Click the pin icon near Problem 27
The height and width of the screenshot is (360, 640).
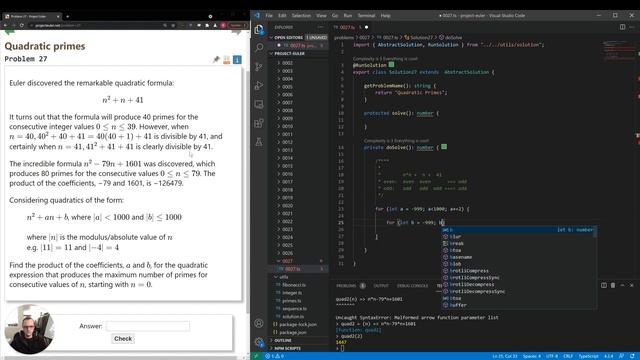pyautogui.click(x=216, y=60)
